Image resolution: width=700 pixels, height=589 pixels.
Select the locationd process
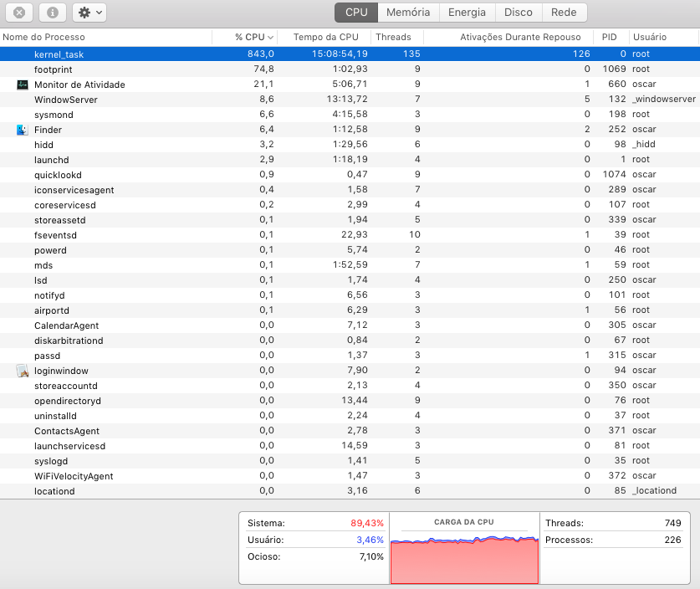[350, 491]
